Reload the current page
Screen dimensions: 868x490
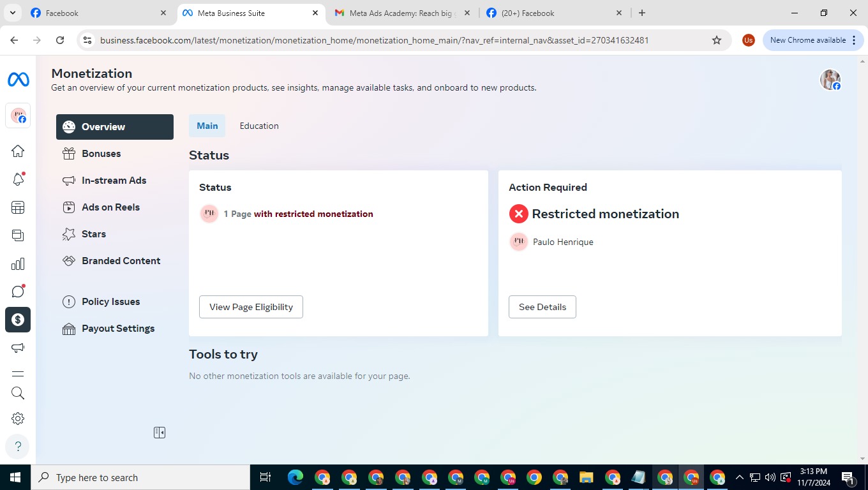[x=60, y=40]
